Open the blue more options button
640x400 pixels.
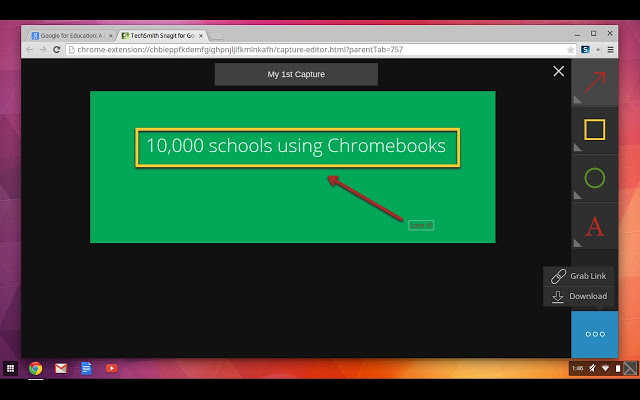[595, 334]
